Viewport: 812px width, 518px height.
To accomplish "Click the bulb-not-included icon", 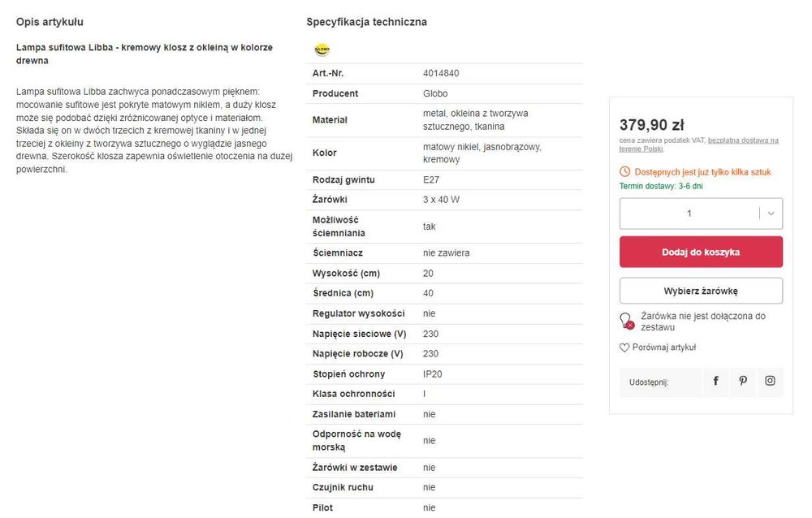I will [626, 321].
